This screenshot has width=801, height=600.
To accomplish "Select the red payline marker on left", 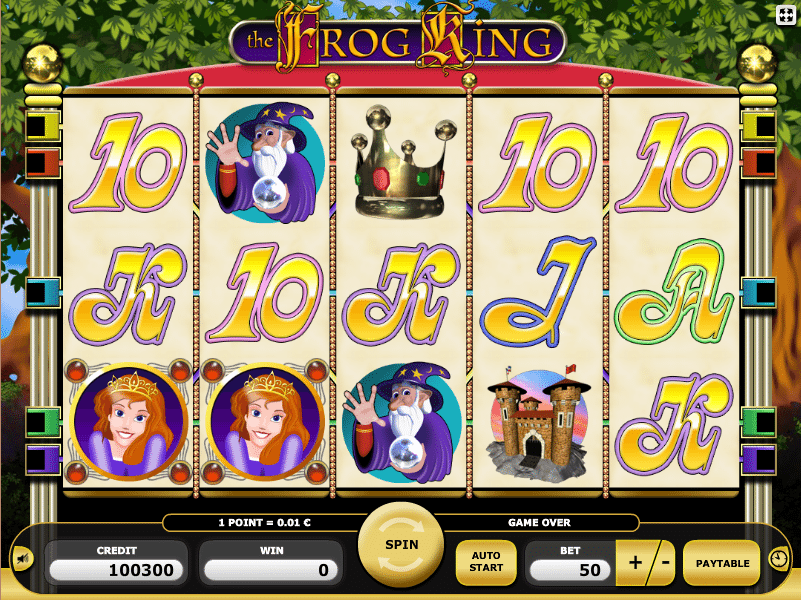I will 43,162.
